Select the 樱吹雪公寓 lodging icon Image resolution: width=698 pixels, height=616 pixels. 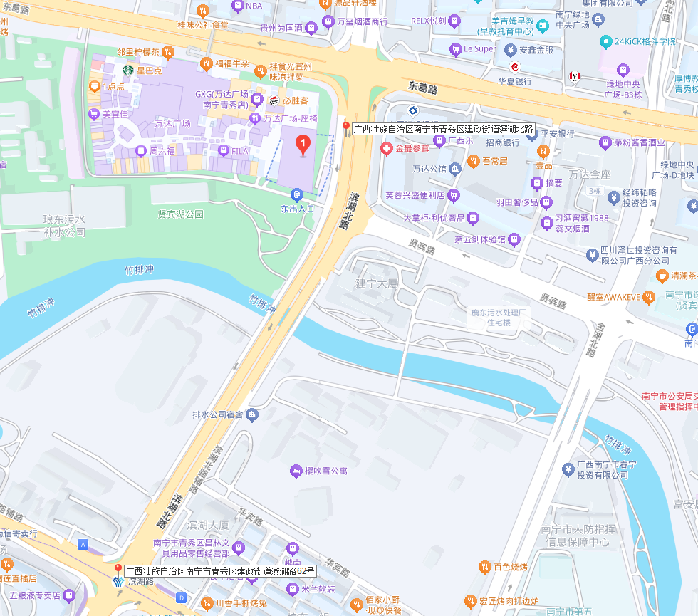click(296, 471)
